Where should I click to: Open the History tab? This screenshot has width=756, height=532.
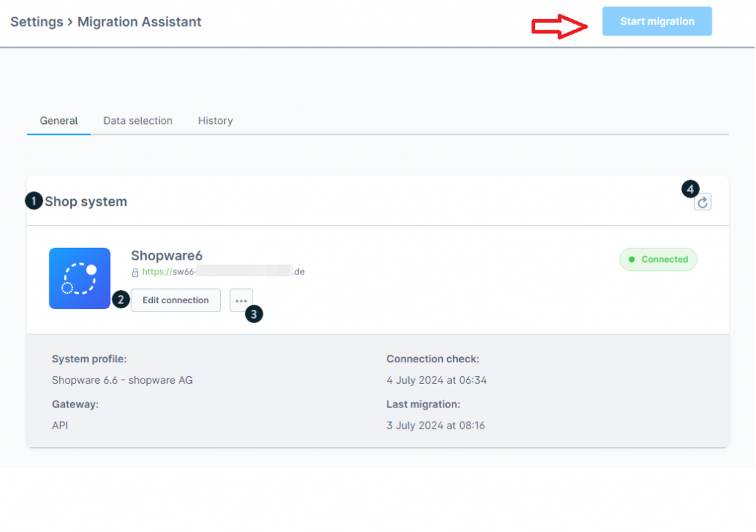click(216, 120)
